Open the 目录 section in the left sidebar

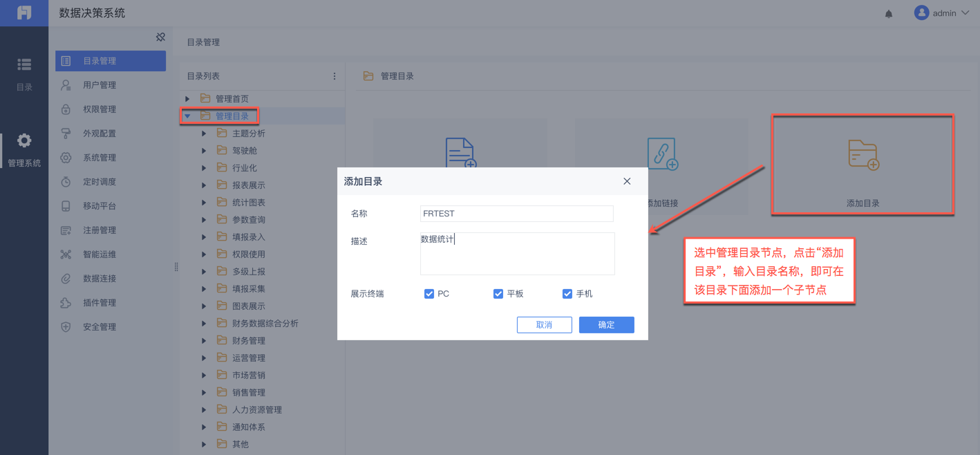click(x=24, y=74)
